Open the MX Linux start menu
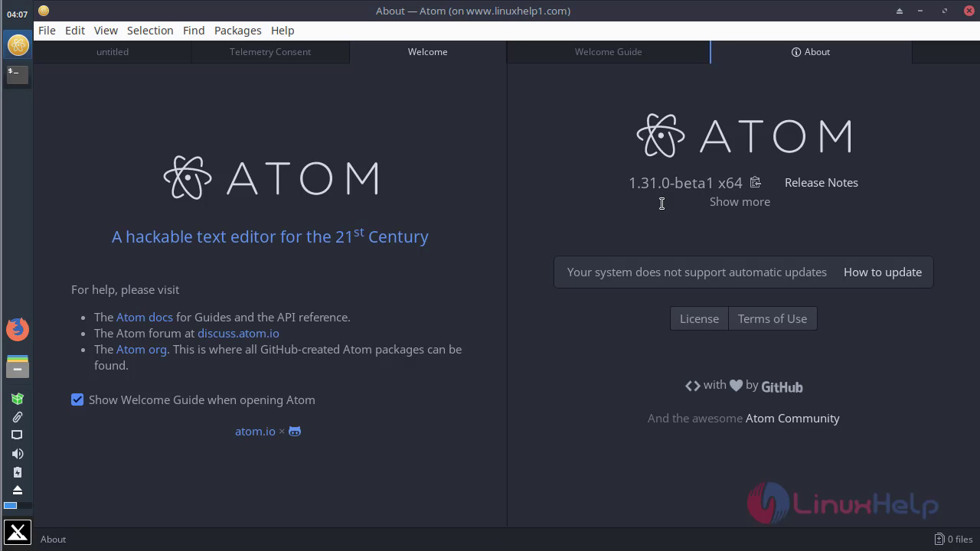980x551 pixels. [x=18, y=532]
